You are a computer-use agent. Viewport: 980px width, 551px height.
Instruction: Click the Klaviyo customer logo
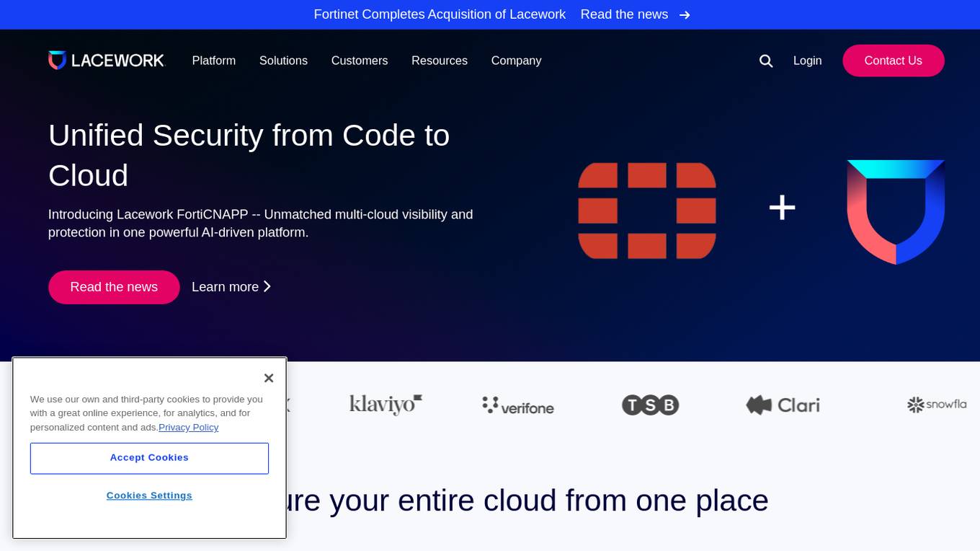pos(386,405)
